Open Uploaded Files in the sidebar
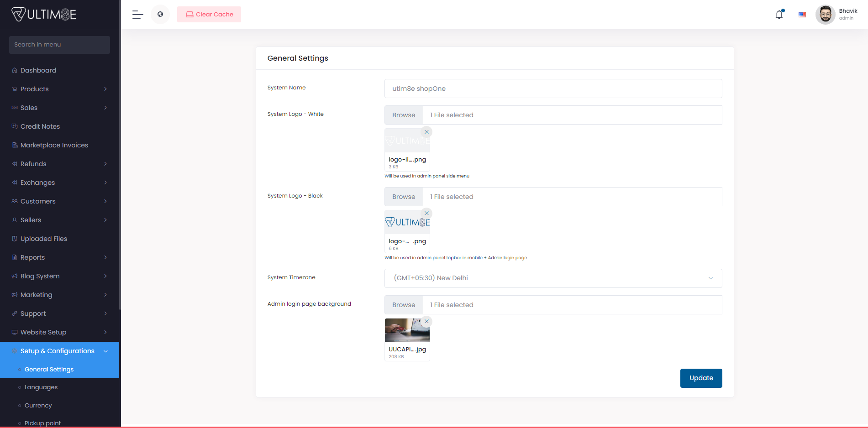The height and width of the screenshot is (428, 868). [44, 239]
